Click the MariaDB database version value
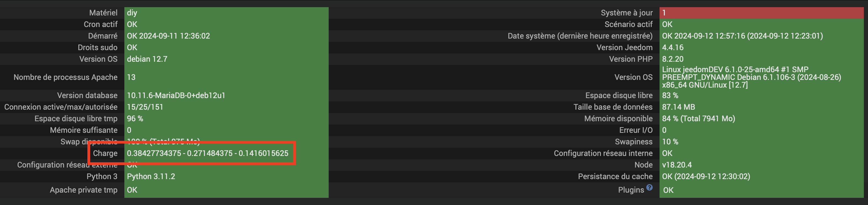 click(176, 95)
